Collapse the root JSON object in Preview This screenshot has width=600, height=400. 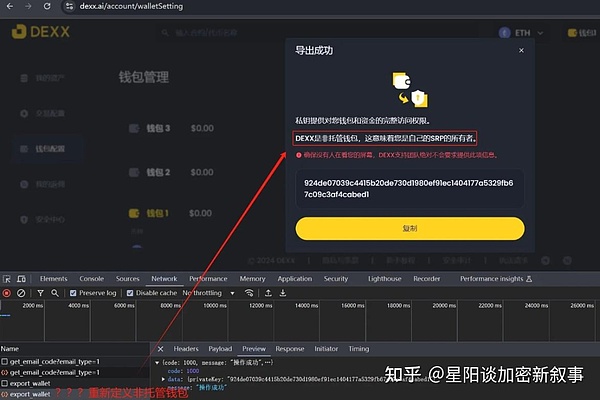click(x=157, y=362)
